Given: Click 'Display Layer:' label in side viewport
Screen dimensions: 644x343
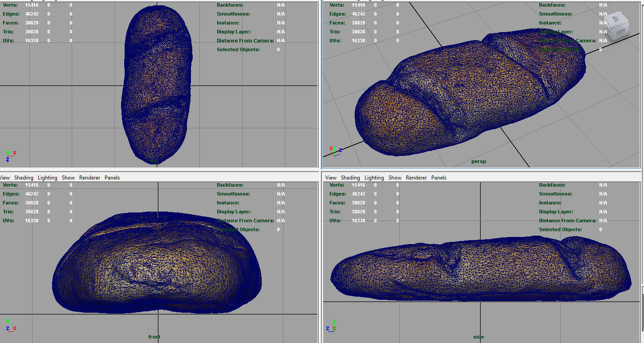Looking at the screenshot, I should [556, 212].
